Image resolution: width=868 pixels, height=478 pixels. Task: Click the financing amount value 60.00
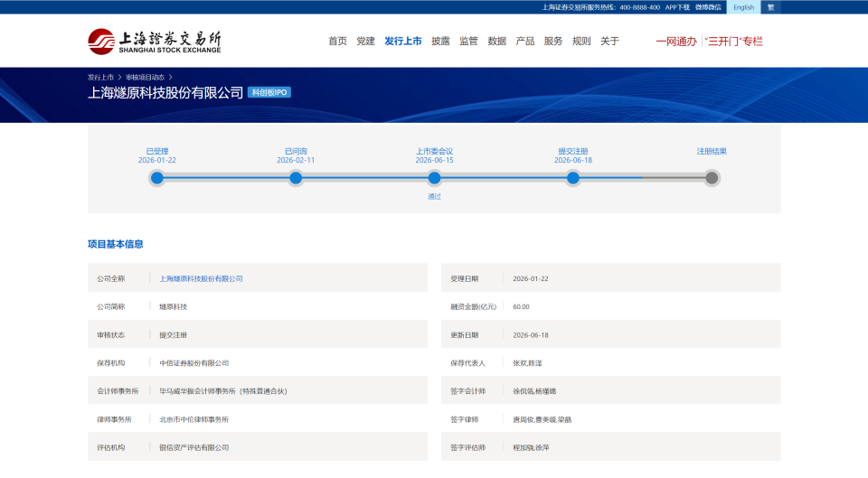(522, 306)
